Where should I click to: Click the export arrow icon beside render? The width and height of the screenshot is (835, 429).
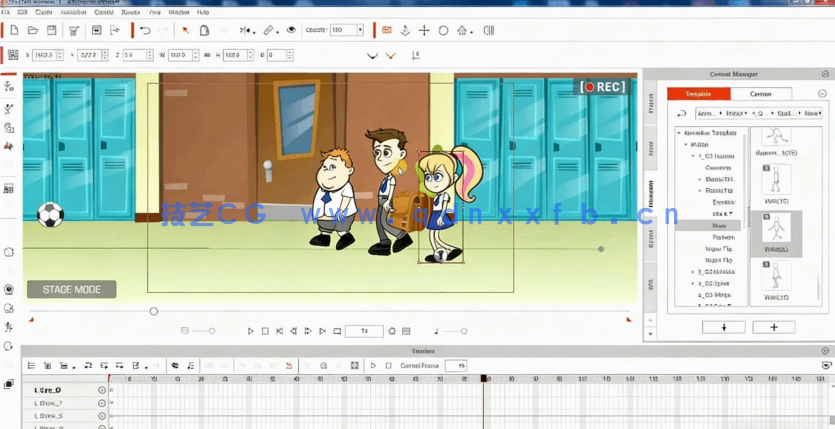[114, 30]
